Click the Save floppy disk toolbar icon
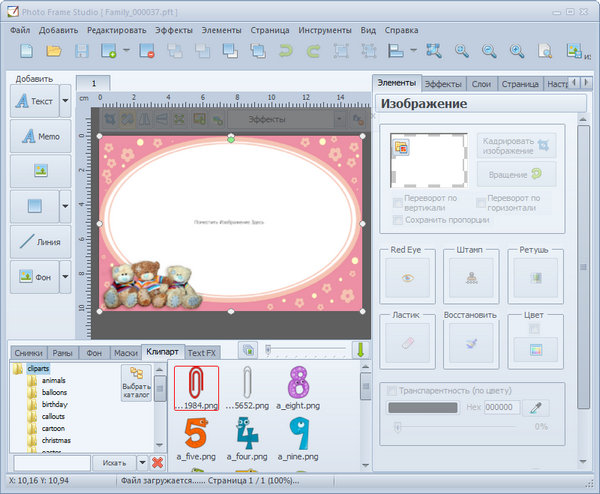Viewport: 600px width, 494px height. click(x=80, y=51)
